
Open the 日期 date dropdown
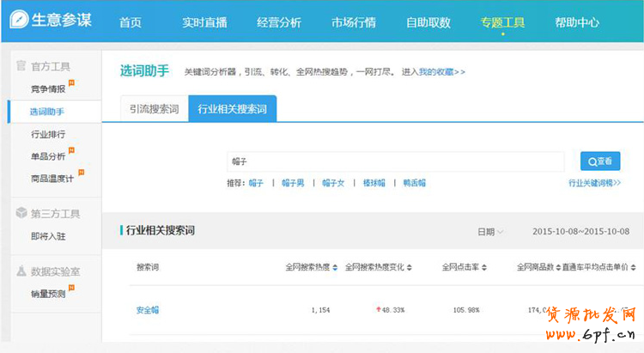490,232
